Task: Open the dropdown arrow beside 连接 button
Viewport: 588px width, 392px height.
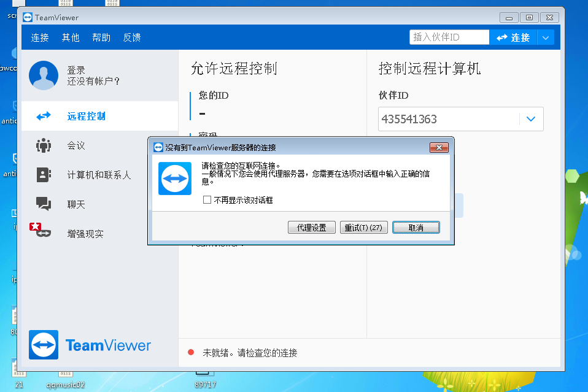Action: (546, 37)
